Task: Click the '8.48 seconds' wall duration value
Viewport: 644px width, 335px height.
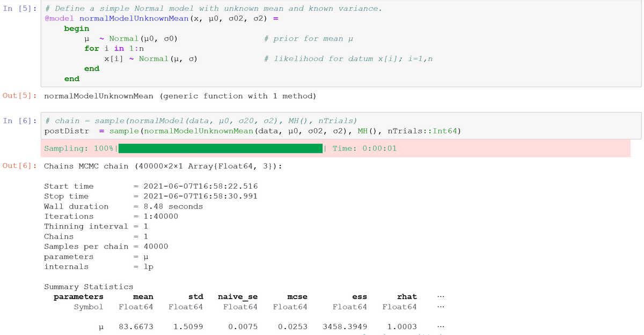Action: click(x=173, y=206)
